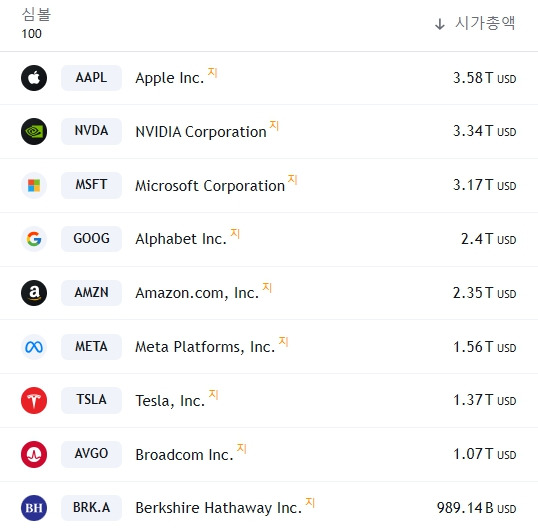Click the 지 marker next to Amazon.com, Inc.
Viewport: 538px width, 530px height.
pos(267,287)
